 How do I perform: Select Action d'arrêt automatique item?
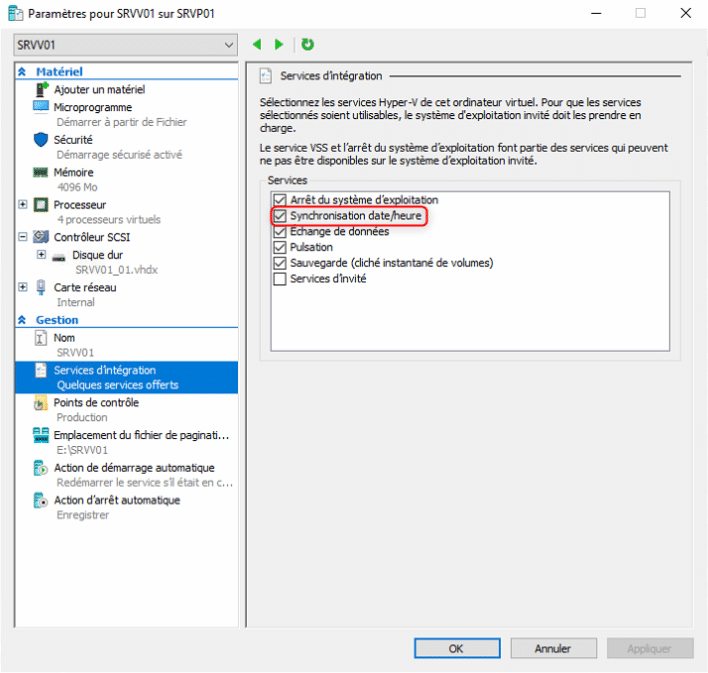pos(117,500)
